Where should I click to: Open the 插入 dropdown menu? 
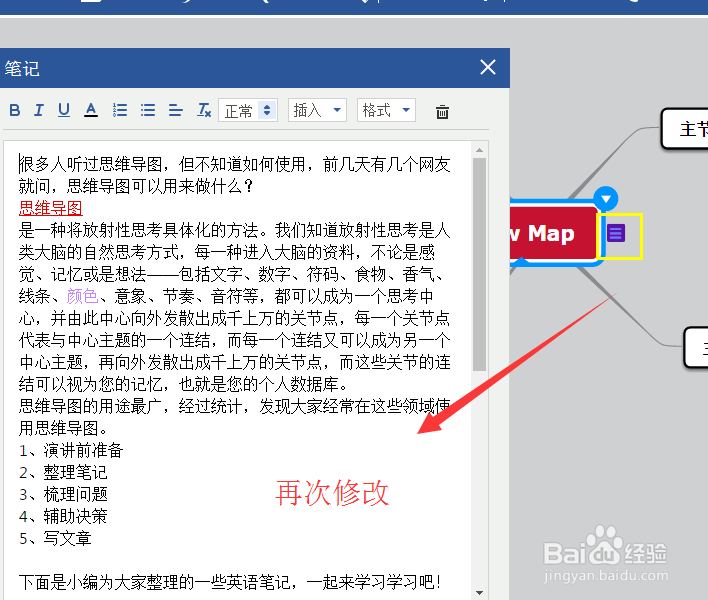(x=317, y=110)
